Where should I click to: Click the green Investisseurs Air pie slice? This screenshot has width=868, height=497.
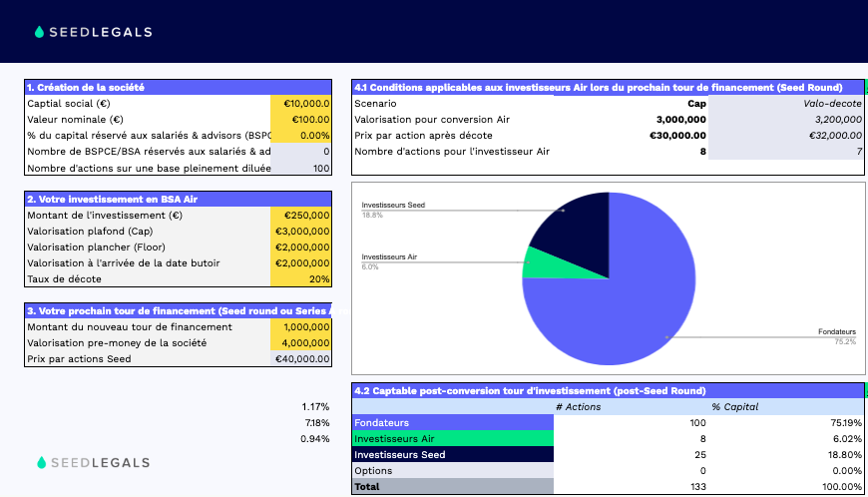pyautogui.click(x=542, y=263)
